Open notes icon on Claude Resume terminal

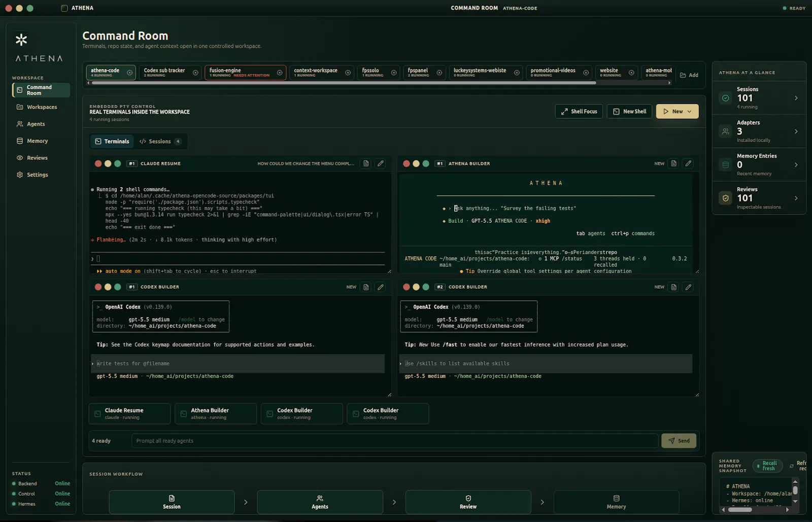coord(366,163)
